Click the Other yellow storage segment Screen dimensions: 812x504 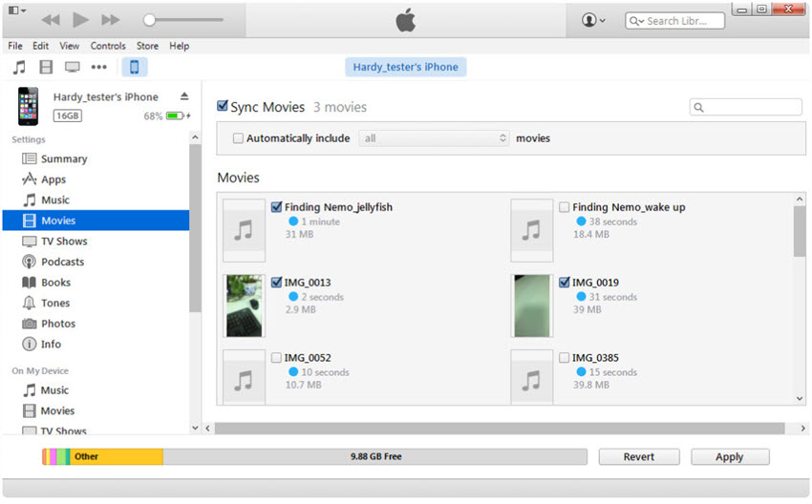(x=117, y=456)
